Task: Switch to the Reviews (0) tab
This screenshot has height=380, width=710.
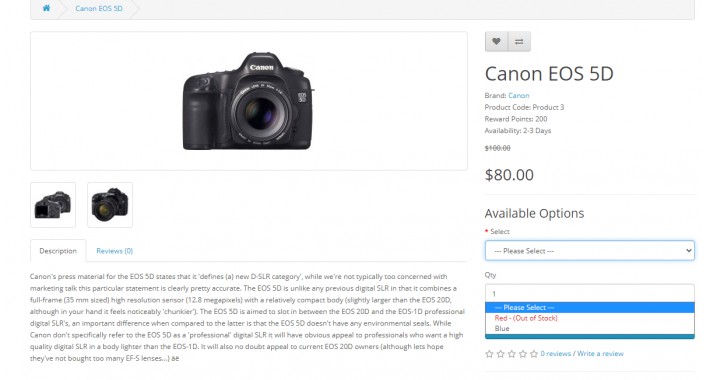Action: point(115,251)
